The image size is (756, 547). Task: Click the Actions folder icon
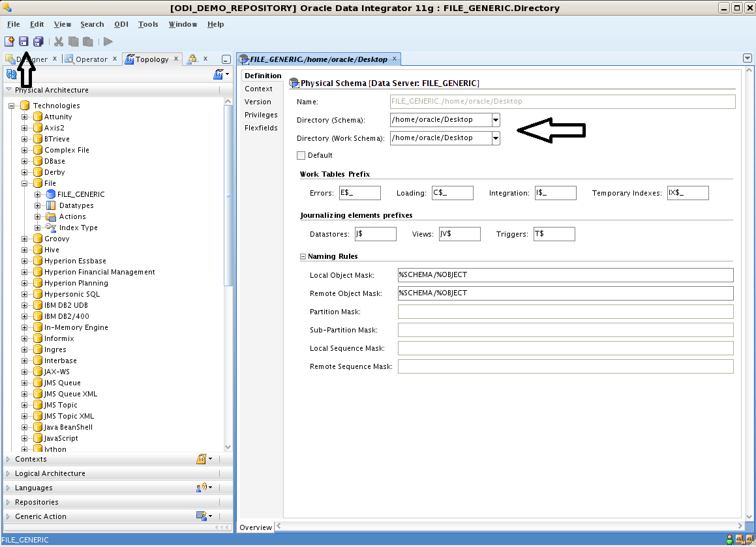pyautogui.click(x=51, y=216)
